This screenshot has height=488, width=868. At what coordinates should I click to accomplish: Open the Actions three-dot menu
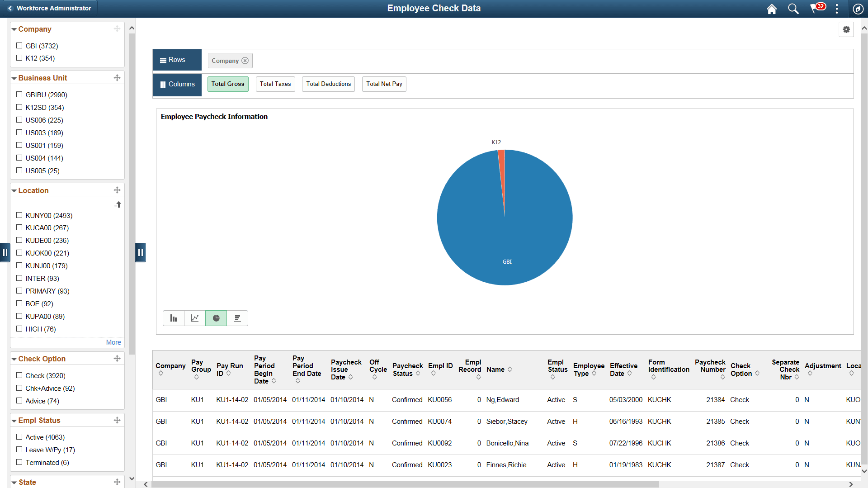(x=837, y=9)
